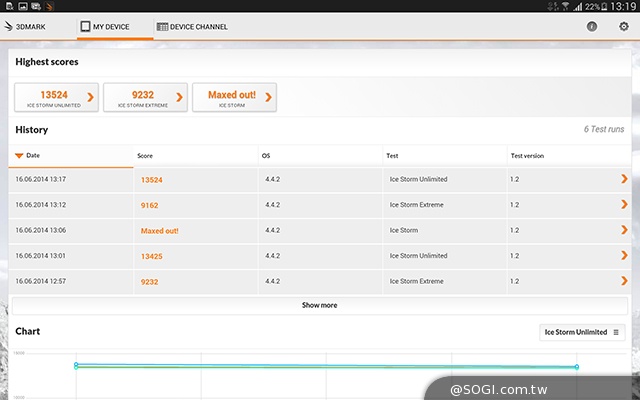Open details arrow for 13:12 test run
Image resolution: width=640 pixels, height=400 pixels.
(624, 205)
